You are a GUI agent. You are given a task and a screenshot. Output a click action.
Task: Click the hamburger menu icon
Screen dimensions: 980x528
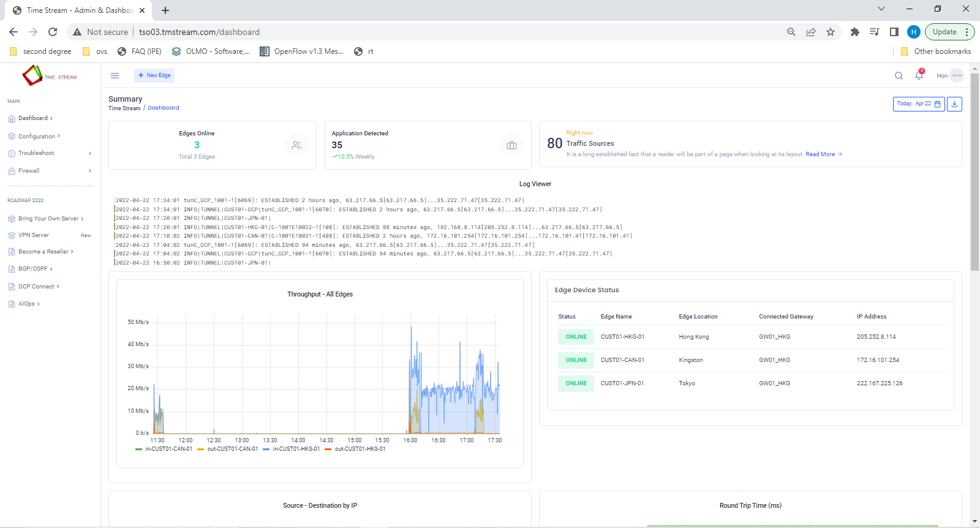[x=115, y=75]
